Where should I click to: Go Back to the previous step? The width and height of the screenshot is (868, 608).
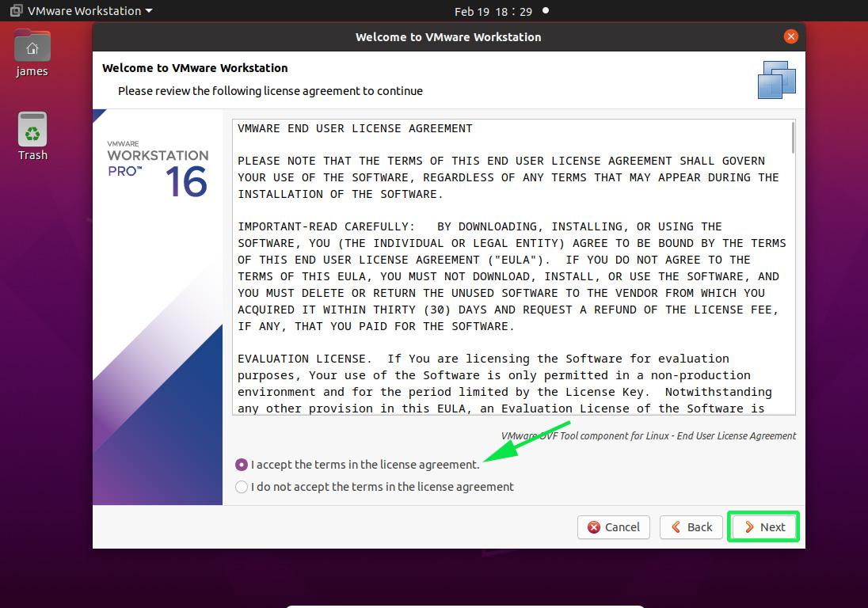click(x=691, y=527)
